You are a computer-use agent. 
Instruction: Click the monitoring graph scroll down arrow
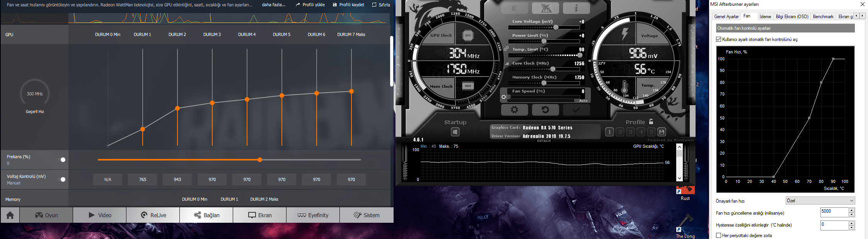(679, 178)
